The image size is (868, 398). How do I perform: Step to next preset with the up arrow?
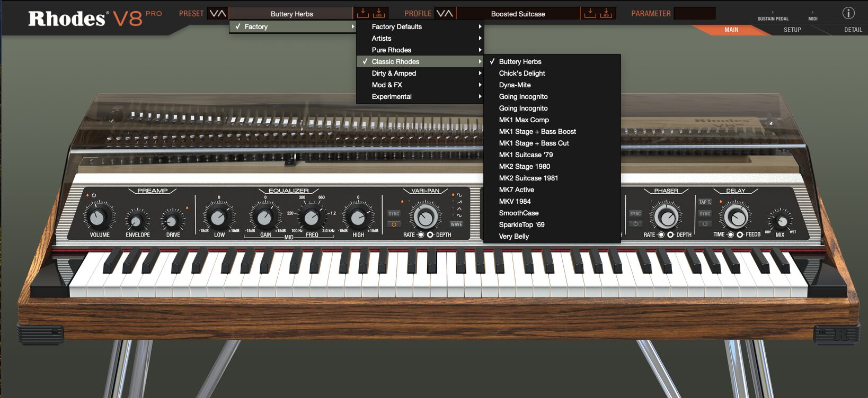(x=222, y=14)
